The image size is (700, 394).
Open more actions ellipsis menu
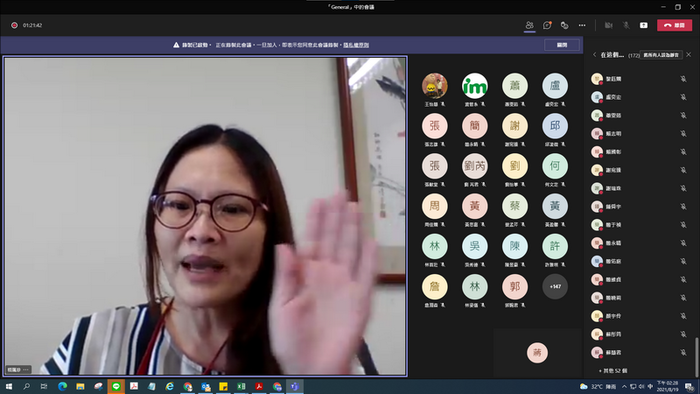pos(582,25)
